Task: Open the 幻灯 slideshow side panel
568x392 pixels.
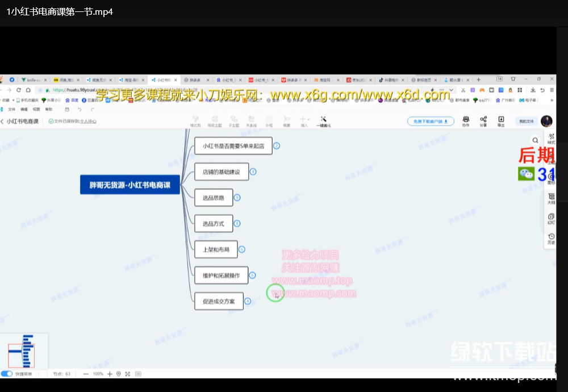Action: (551, 219)
